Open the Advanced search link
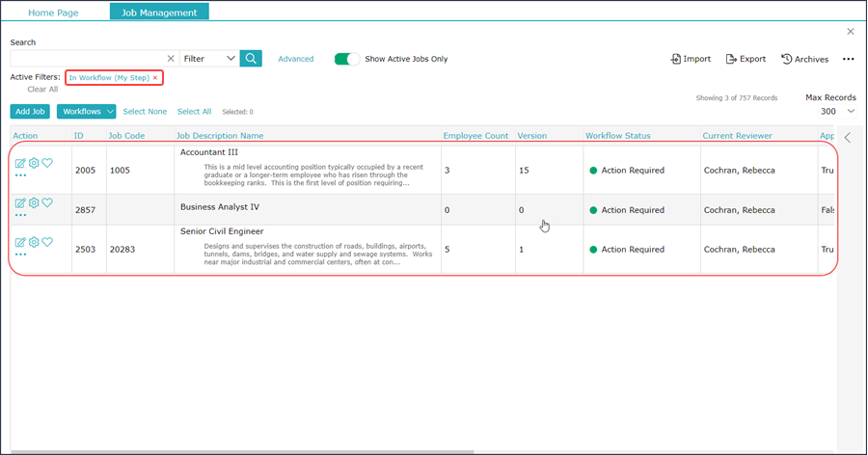This screenshot has width=868, height=455. point(295,59)
